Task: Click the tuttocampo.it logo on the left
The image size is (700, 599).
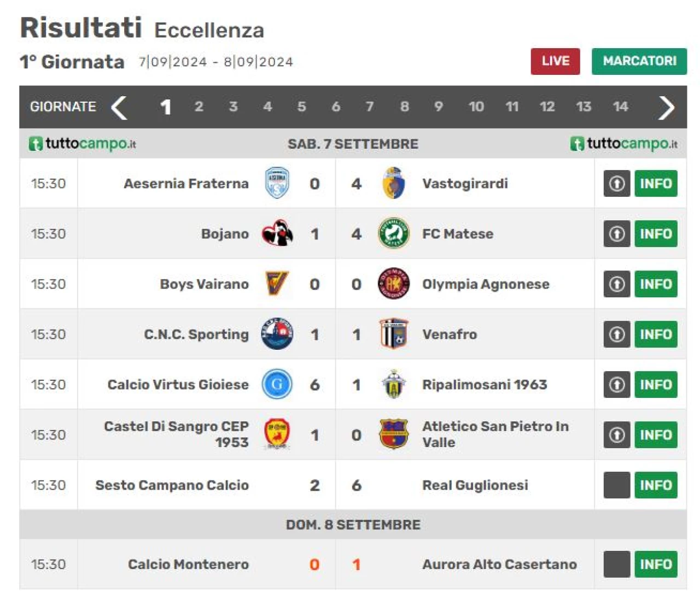Action: (82, 144)
